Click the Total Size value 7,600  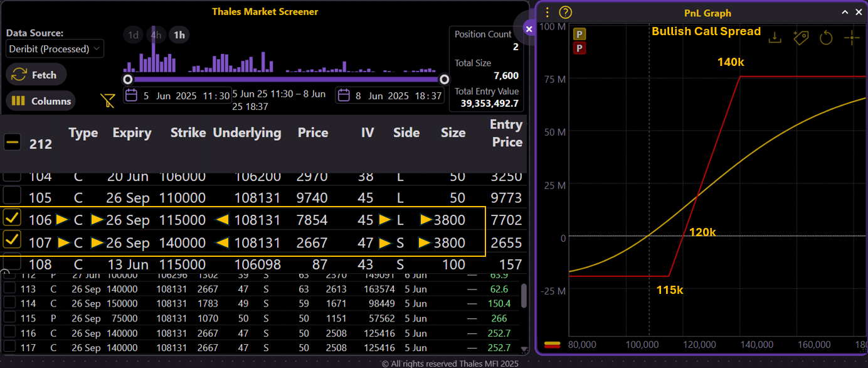tap(505, 75)
